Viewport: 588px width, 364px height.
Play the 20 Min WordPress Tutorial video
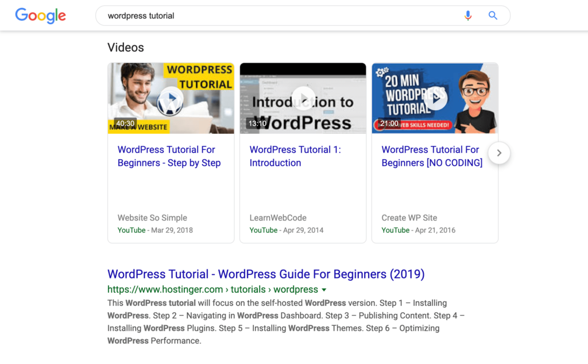pyautogui.click(x=435, y=99)
